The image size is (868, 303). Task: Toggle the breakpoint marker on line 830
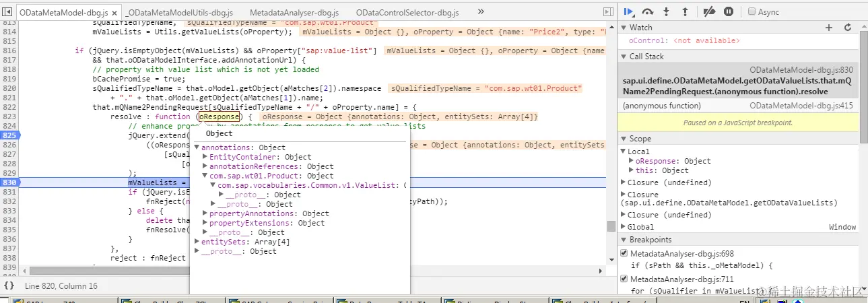pyautogui.click(x=9, y=182)
